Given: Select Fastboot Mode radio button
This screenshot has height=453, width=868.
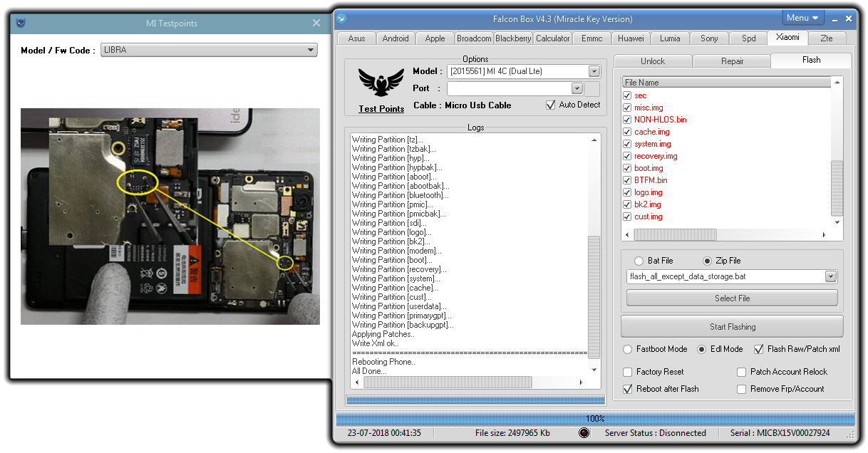Looking at the screenshot, I should point(627,349).
